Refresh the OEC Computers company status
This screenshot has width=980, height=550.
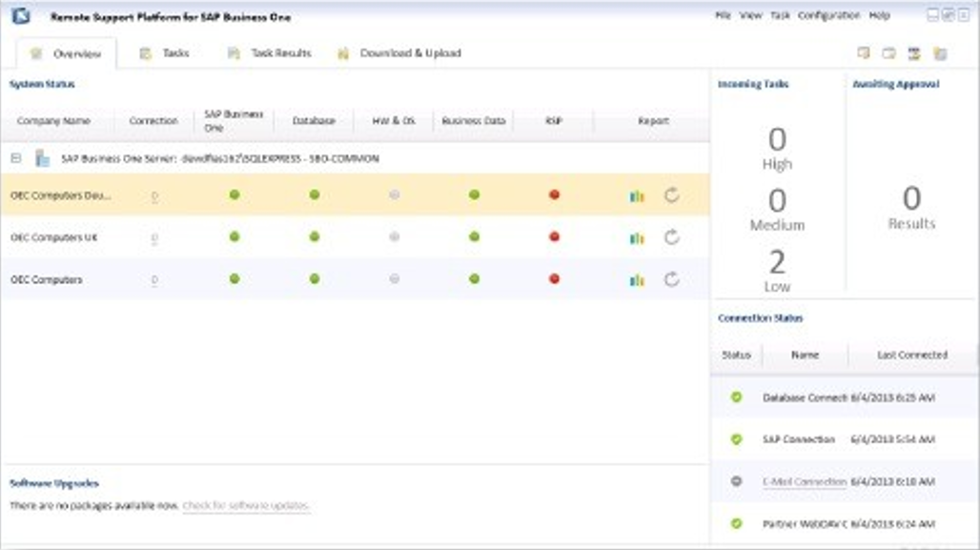click(x=670, y=279)
